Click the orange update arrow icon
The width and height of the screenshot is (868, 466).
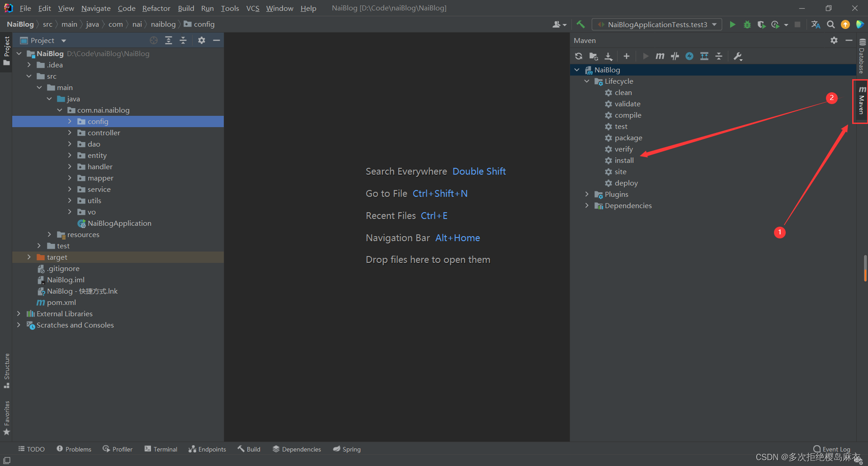click(845, 24)
